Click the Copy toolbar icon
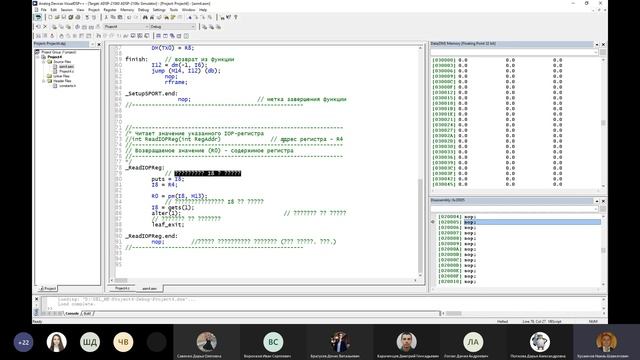 tap(113, 18)
